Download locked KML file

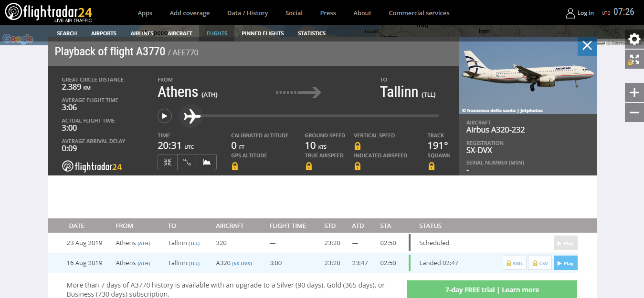[514, 263]
